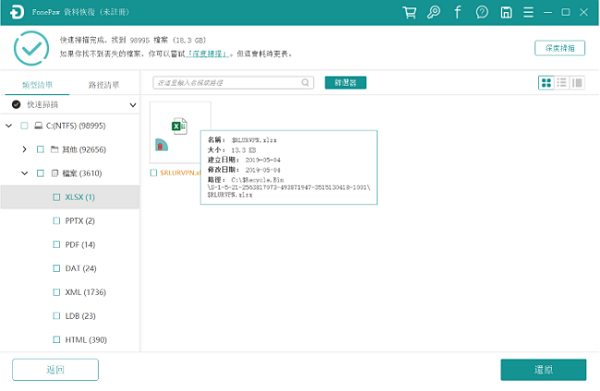Screen dimensions: 600x391
Task: Check the HTML (390) checkbox
Action: point(56,339)
